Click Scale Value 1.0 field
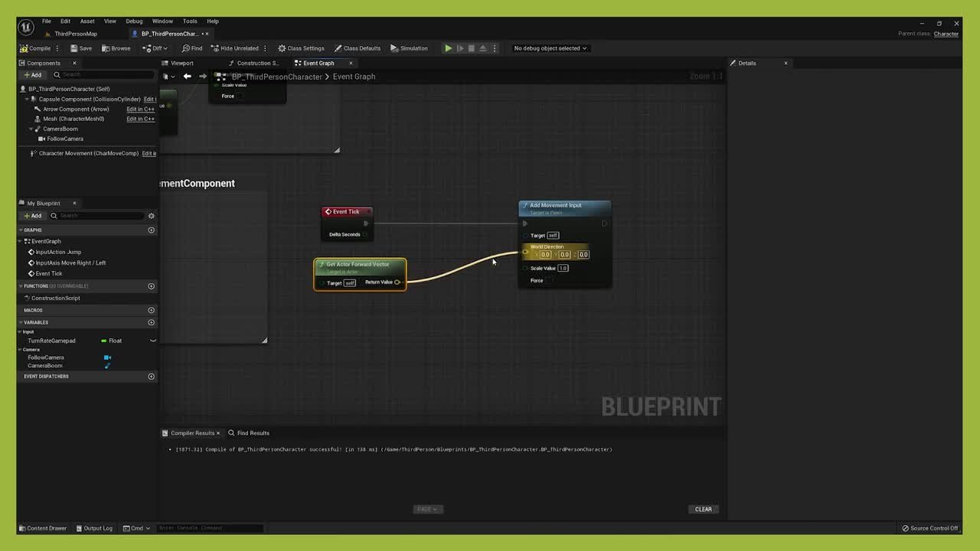The image size is (980, 551). pos(563,268)
